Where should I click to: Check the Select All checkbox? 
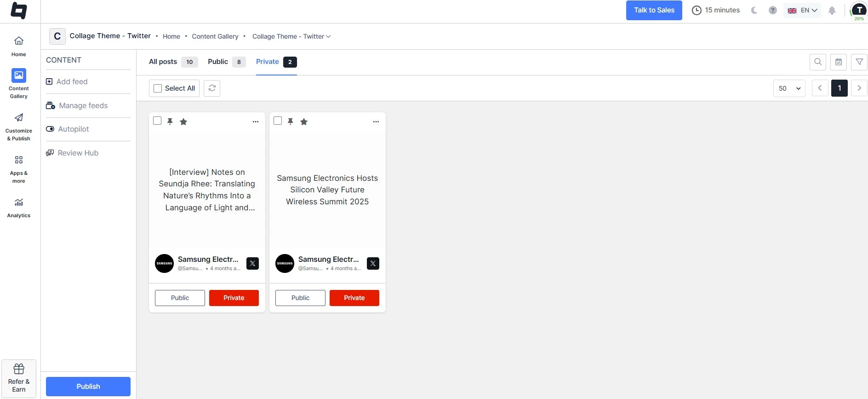pyautogui.click(x=158, y=88)
